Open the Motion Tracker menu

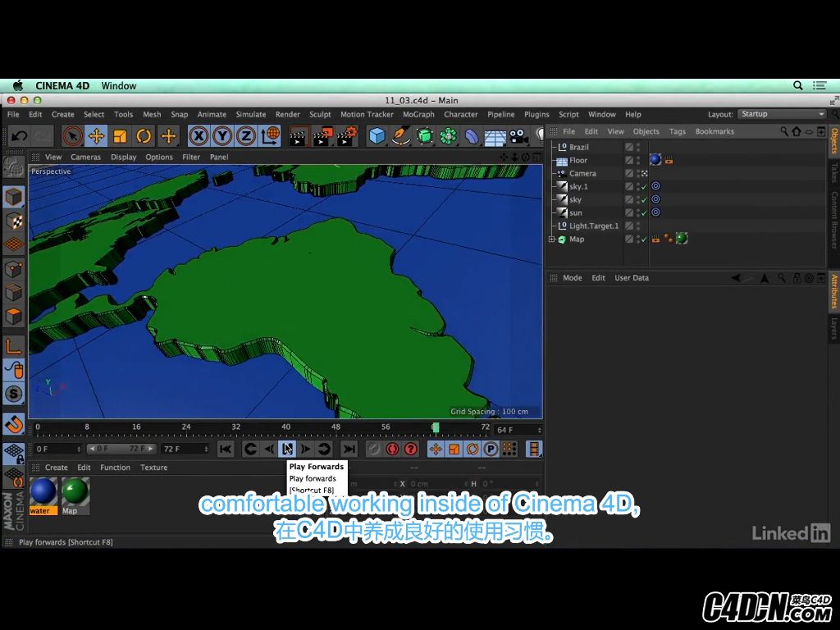[x=367, y=114]
